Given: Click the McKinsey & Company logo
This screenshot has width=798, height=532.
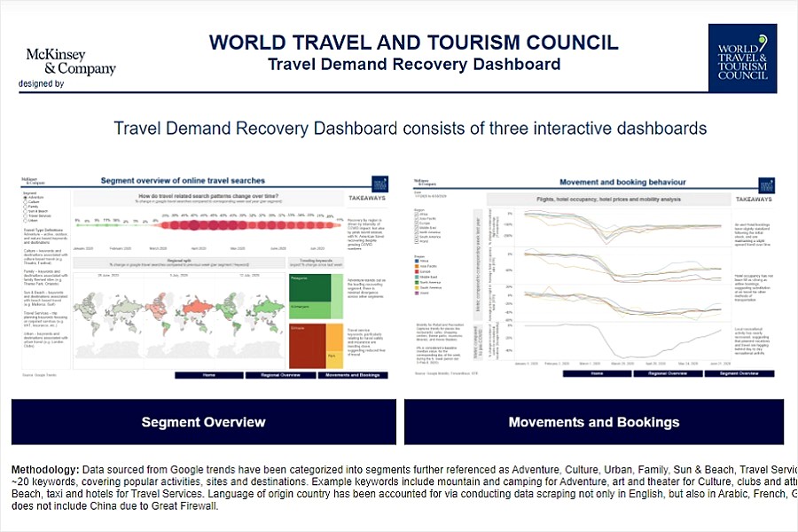Looking at the screenshot, I should pos(71,61).
